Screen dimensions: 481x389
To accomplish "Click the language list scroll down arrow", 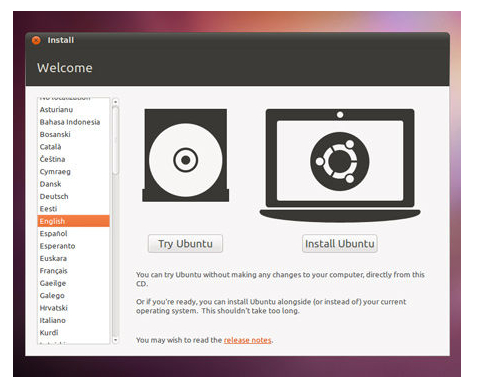I will pyautogui.click(x=115, y=340).
